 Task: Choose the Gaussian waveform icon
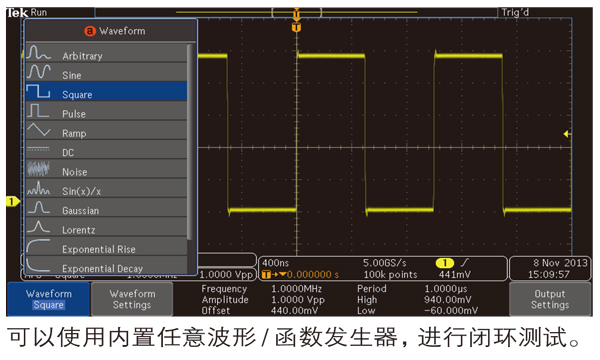(x=38, y=207)
